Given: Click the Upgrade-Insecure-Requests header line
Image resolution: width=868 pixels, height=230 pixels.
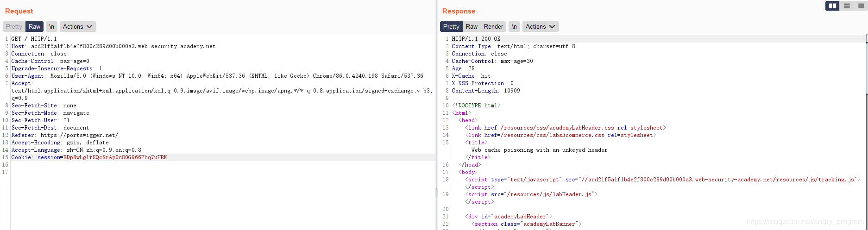Looking at the screenshot, I should (x=57, y=68).
